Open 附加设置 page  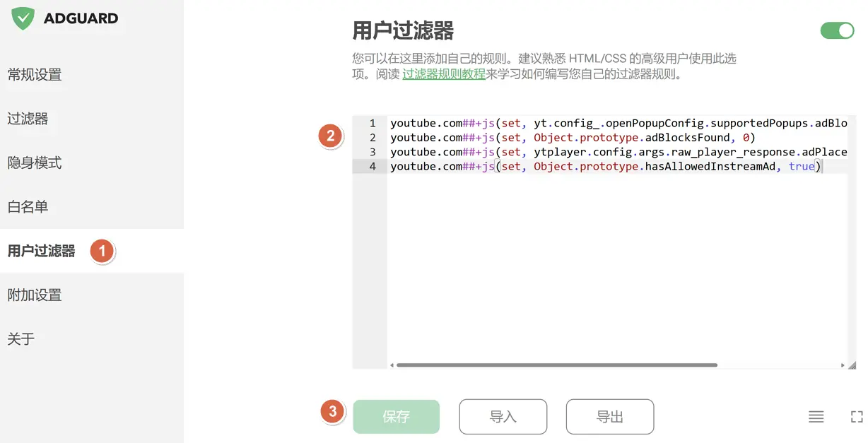tap(35, 295)
